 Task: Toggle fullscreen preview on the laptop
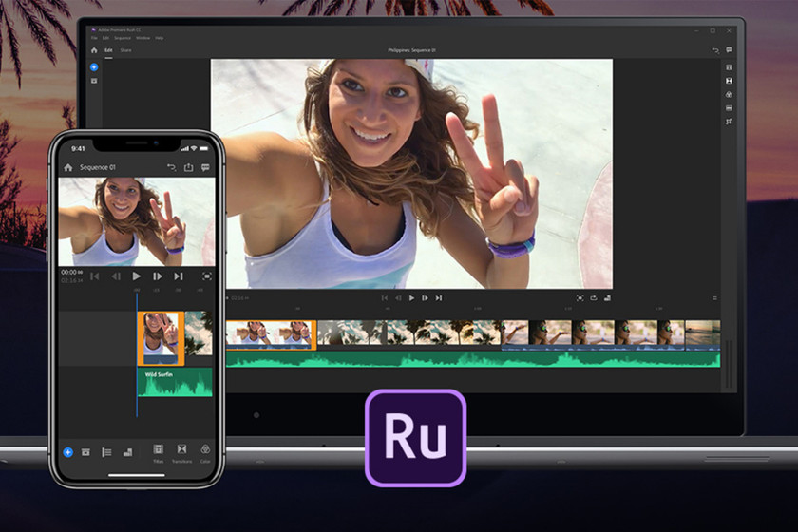579,298
